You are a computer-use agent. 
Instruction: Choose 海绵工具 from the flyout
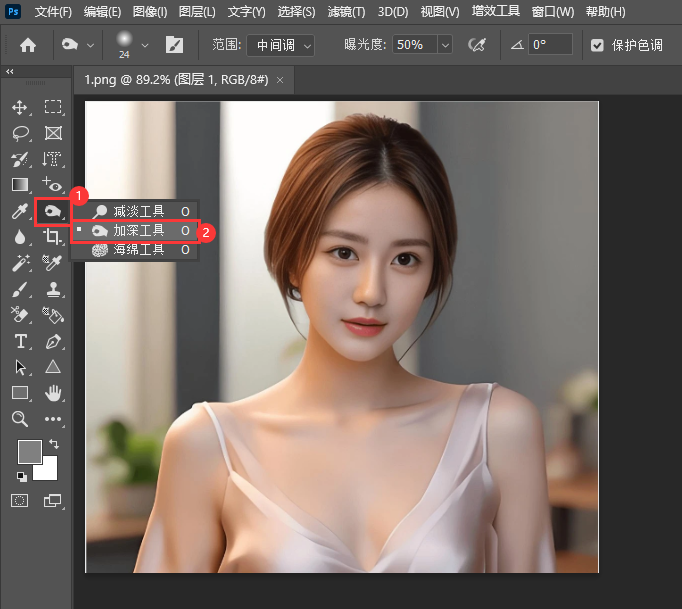(x=138, y=250)
